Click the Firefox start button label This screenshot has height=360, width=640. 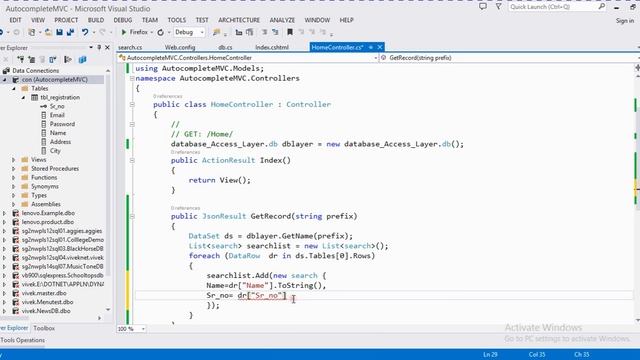click(139, 32)
